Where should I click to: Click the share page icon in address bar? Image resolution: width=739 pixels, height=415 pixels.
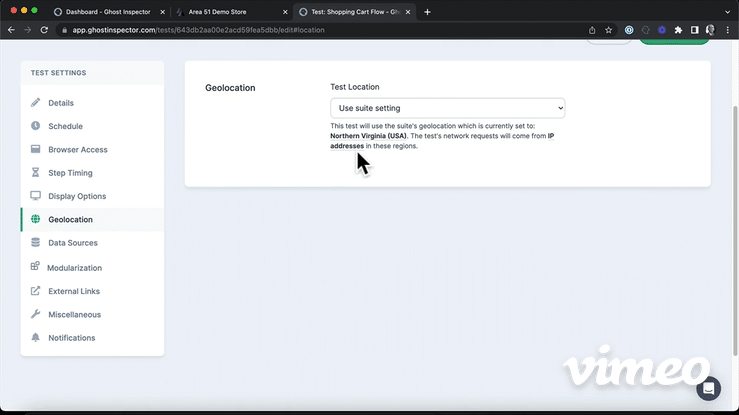592,30
